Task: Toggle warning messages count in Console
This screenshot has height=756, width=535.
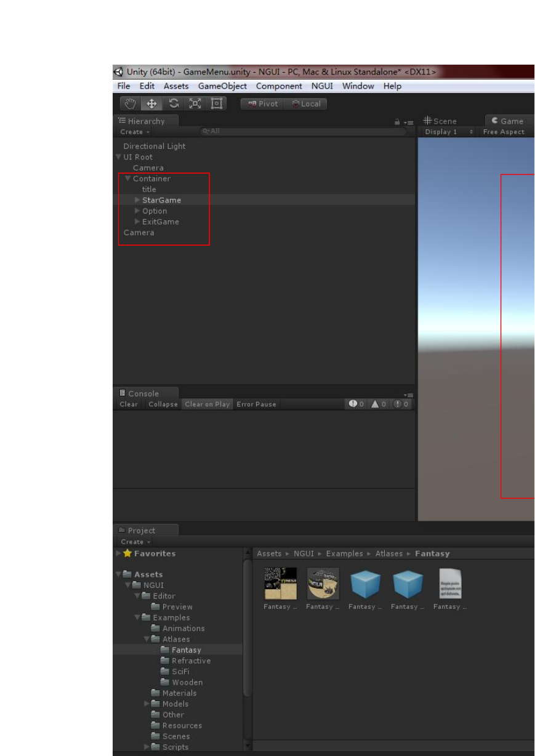Action: click(x=379, y=404)
